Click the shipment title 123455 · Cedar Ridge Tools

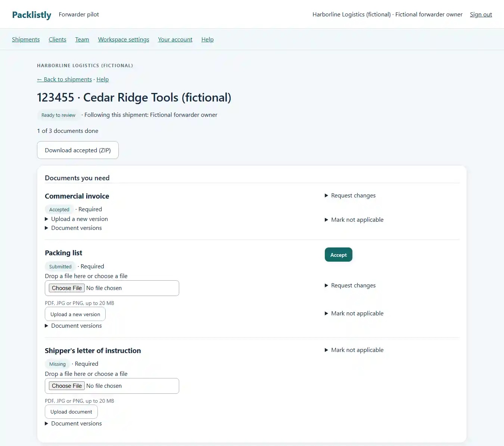coord(134,97)
